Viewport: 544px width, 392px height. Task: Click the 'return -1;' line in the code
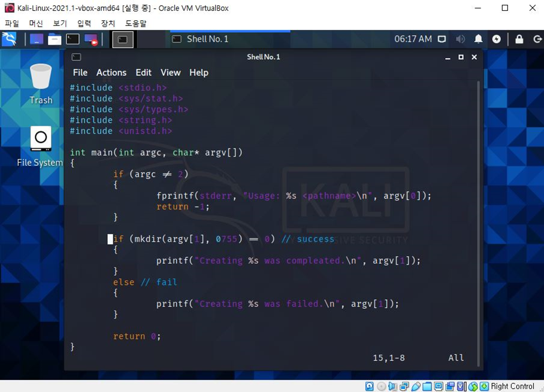pyautogui.click(x=183, y=207)
